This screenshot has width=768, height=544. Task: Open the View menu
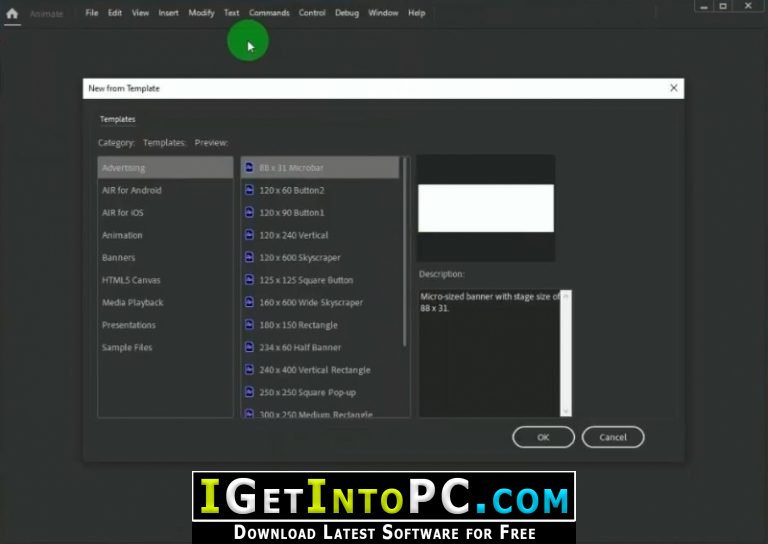tap(140, 13)
